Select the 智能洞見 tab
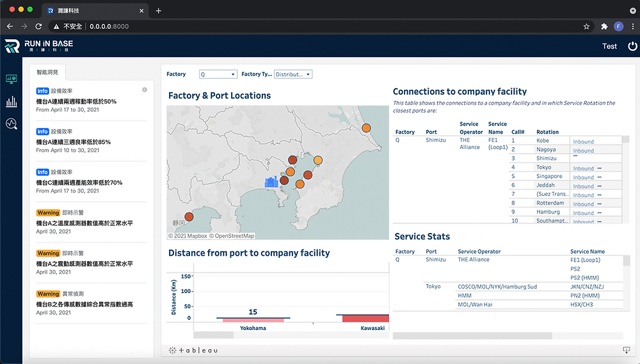This screenshot has width=640, height=364. pyautogui.click(x=47, y=72)
